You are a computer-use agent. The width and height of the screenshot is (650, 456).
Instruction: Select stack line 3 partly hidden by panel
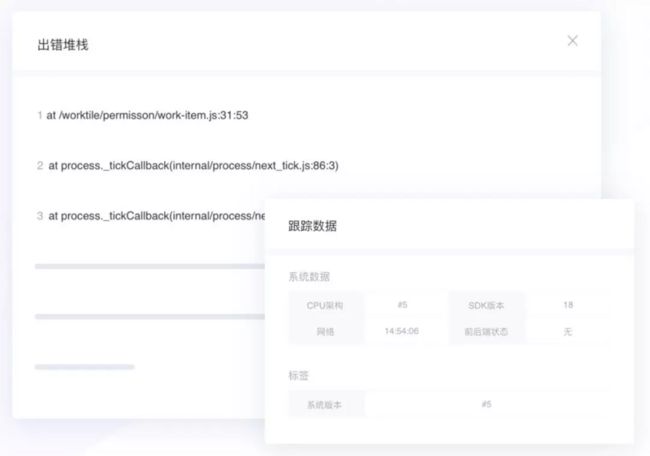[x=157, y=216]
